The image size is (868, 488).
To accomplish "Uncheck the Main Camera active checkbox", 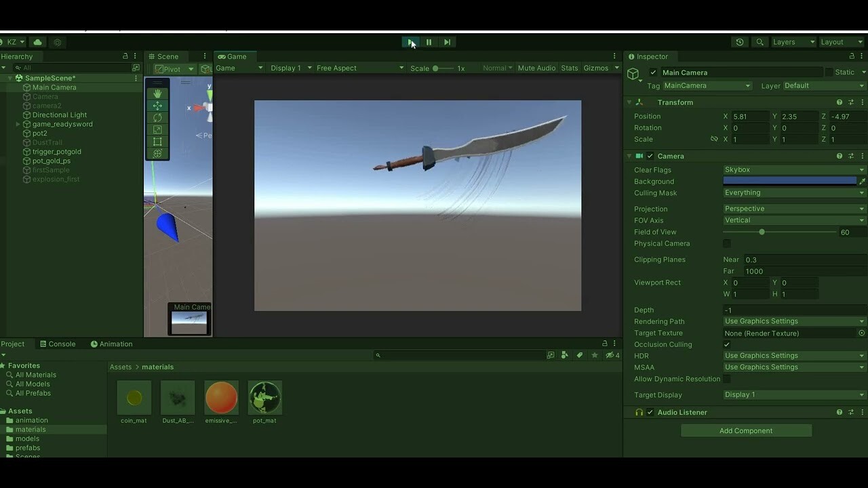I will click(653, 73).
